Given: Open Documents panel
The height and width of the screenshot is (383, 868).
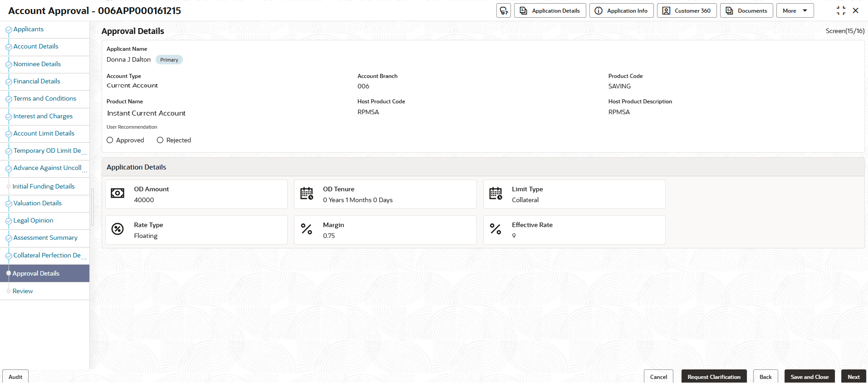Looking at the screenshot, I should pos(746,10).
